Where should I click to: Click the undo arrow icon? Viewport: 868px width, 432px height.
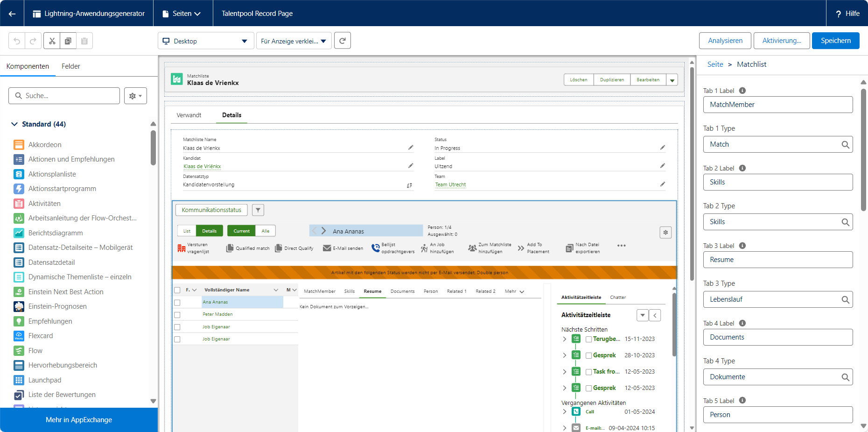click(17, 41)
